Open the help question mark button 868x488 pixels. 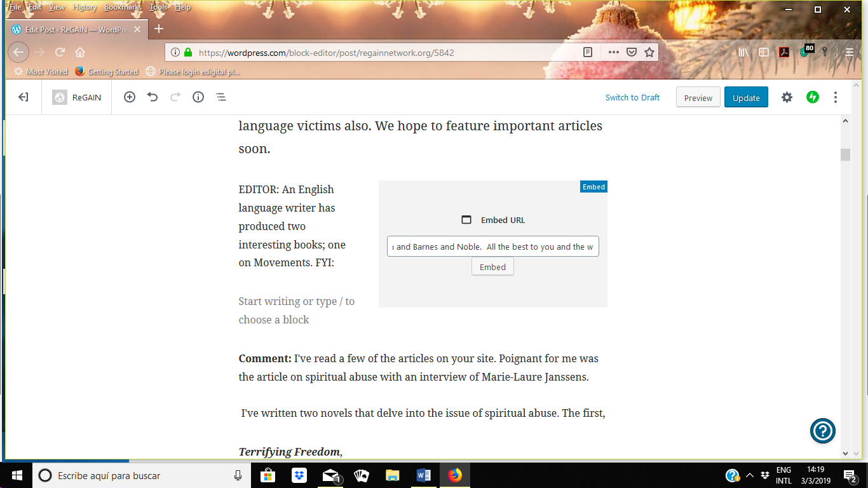tap(822, 431)
